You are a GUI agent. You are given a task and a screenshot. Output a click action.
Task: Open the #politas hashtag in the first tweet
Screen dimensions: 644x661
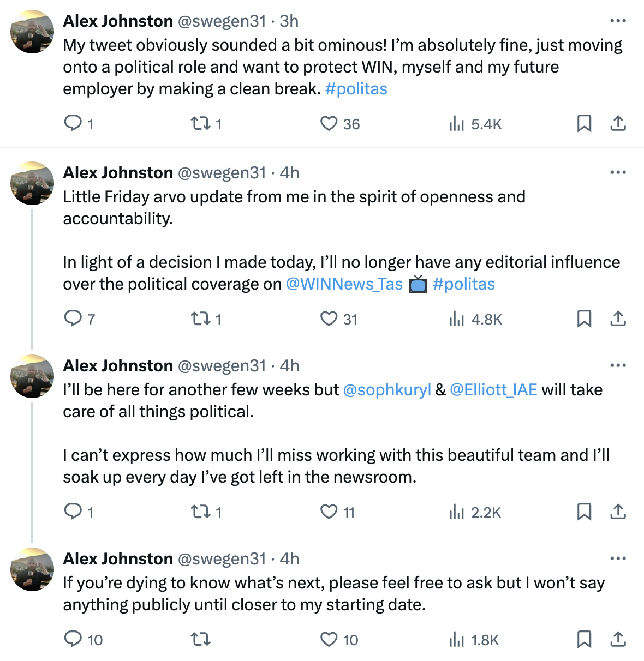point(356,89)
